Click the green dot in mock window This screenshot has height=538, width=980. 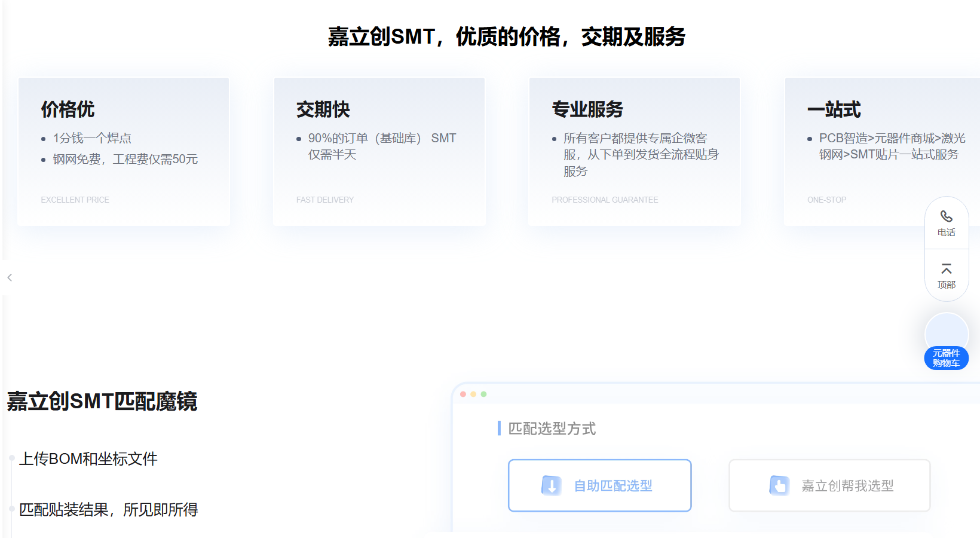[483, 394]
